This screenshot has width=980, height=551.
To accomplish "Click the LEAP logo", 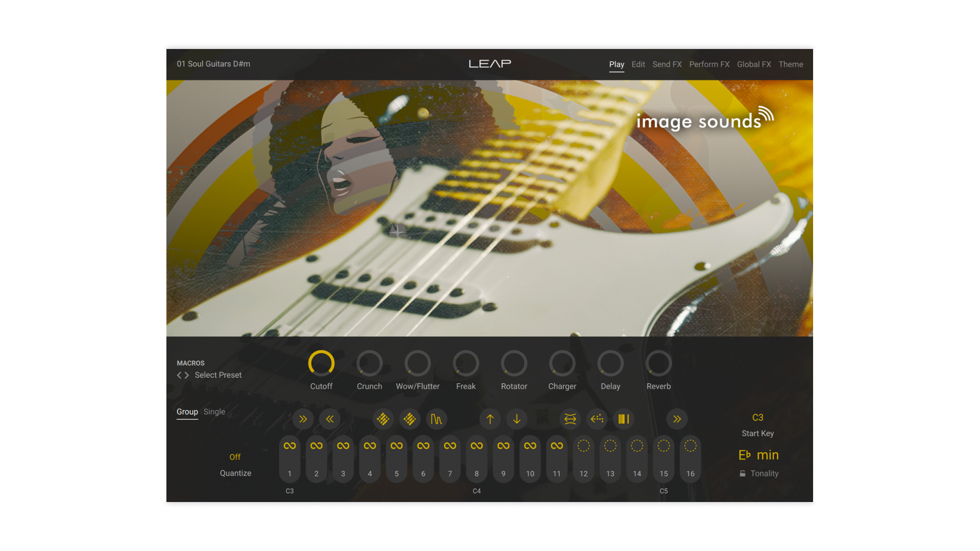I will [x=490, y=63].
